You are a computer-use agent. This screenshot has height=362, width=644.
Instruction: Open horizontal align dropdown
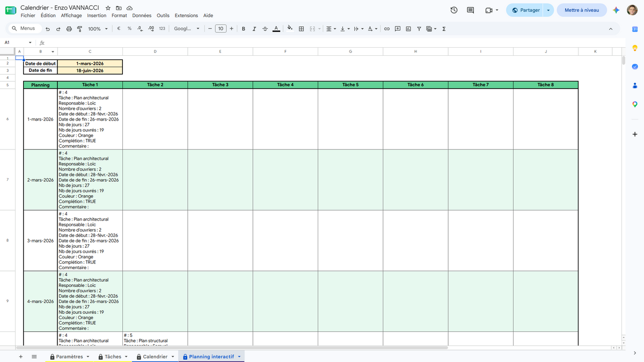[331, 28]
